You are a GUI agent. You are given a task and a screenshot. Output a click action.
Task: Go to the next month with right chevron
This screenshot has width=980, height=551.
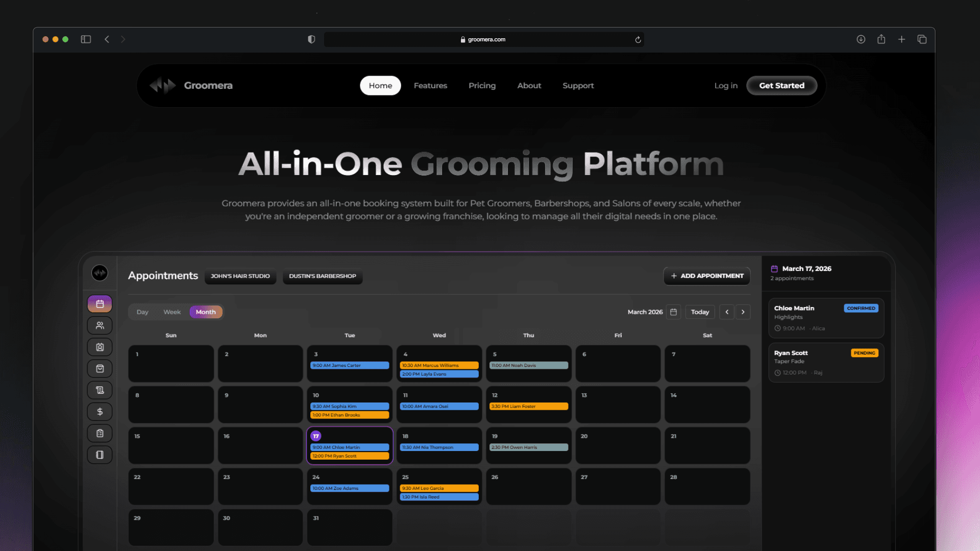743,312
